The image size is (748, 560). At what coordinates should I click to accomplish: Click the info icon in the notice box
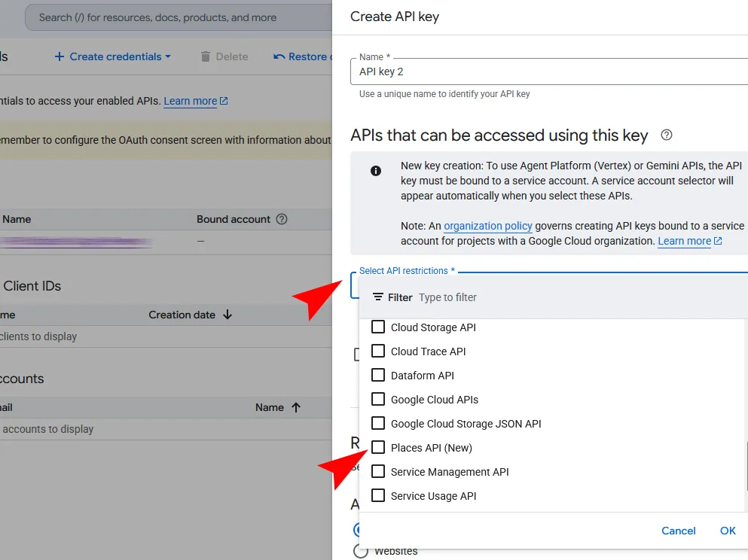pos(376,171)
